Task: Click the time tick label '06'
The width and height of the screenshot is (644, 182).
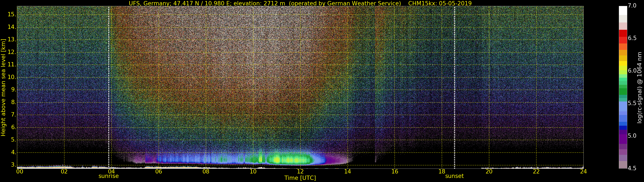Action: pyautogui.click(x=158, y=172)
